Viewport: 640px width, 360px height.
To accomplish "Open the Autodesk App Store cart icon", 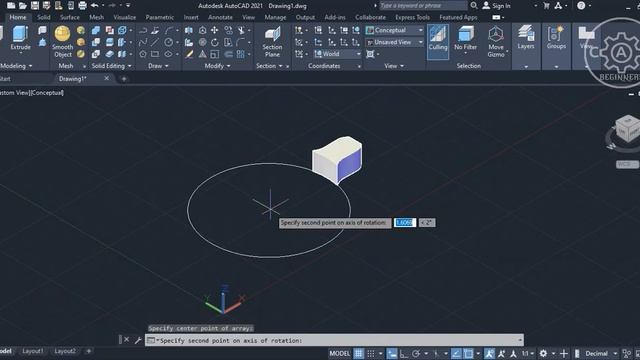I will 546,5.
